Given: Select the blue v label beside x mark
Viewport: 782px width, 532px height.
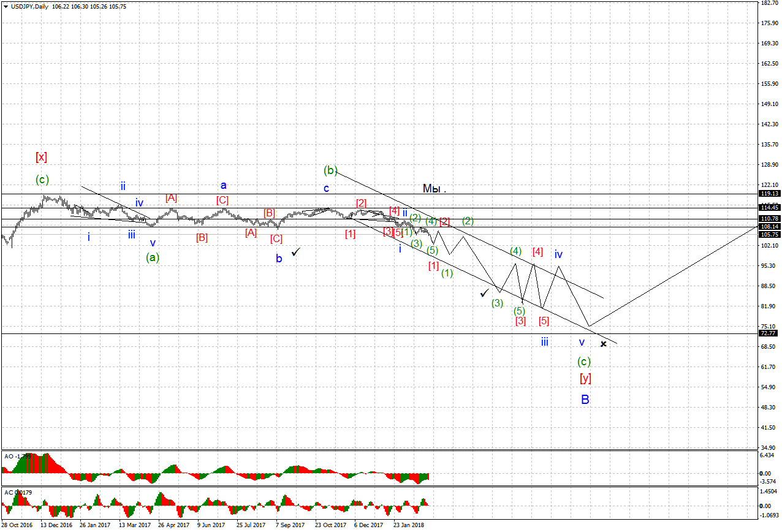Looking at the screenshot, I should 582,342.
